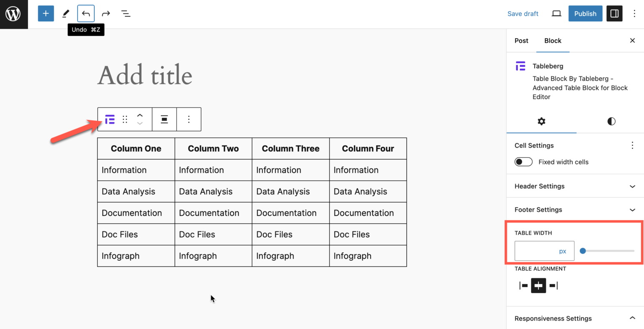This screenshot has height=329, width=644.
Task: Click the Redo arrow icon
Action: pyautogui.click(x=106, y=13)
